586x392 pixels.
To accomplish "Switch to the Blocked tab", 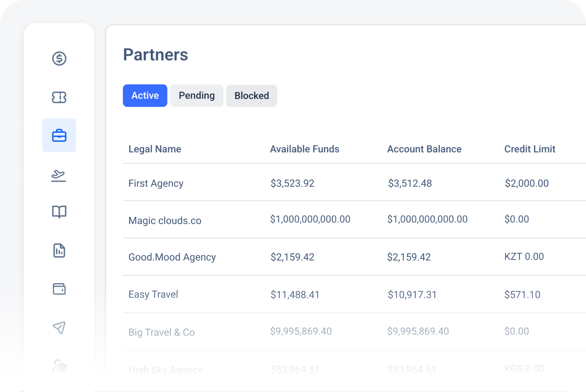I will tap(252, 96).
